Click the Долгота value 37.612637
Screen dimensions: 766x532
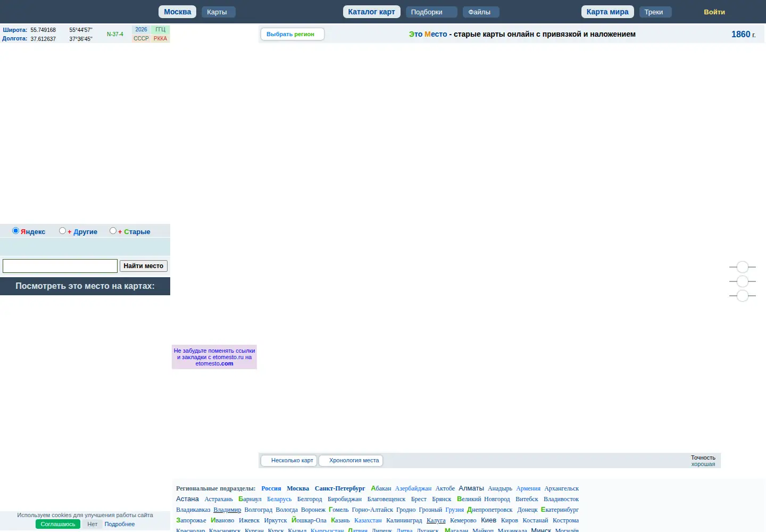pyautogui.click(x=43, y=39)
